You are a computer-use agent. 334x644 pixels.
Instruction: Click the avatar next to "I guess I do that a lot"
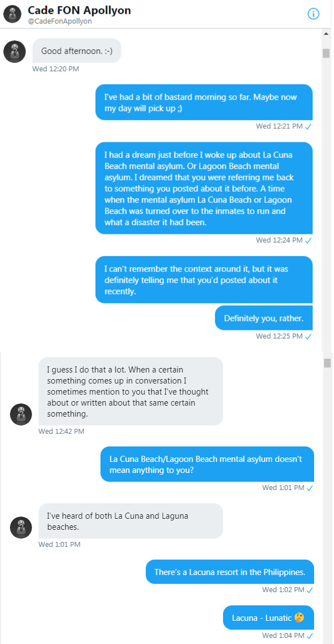pos(21,414)
